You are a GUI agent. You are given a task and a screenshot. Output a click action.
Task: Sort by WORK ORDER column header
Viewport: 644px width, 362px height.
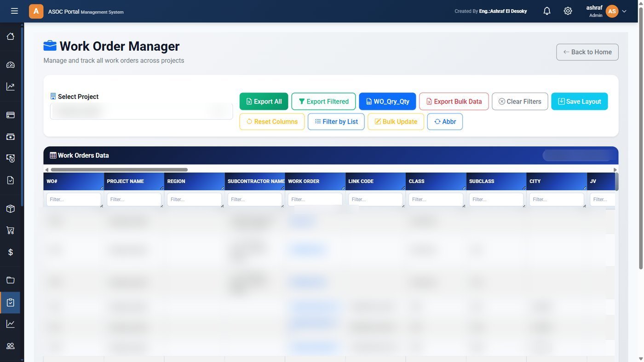pos(315,181)
